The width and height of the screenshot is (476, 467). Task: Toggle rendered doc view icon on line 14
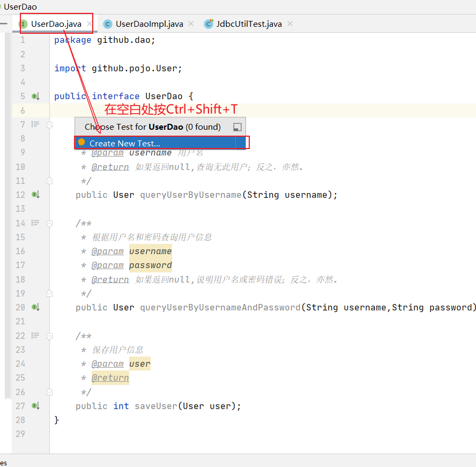[35, 223]
